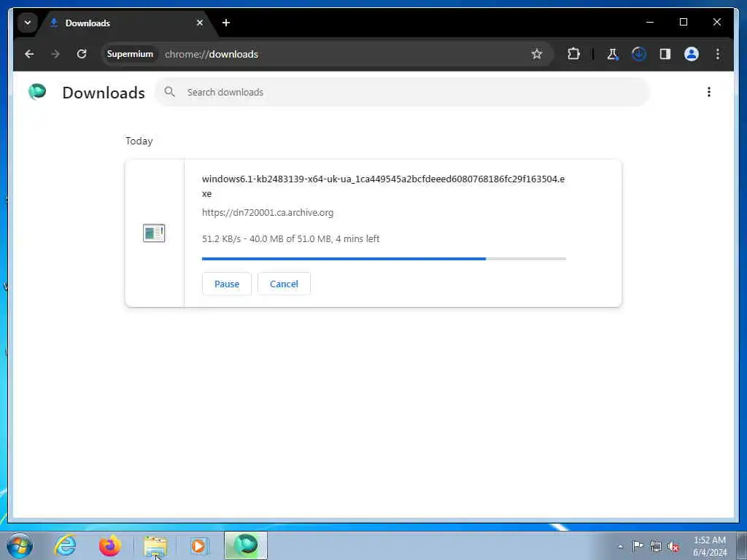Click the muted volume tray icon
Image resolution: width=747 pixels, height=560 pixels.
(x=673, y=547)
